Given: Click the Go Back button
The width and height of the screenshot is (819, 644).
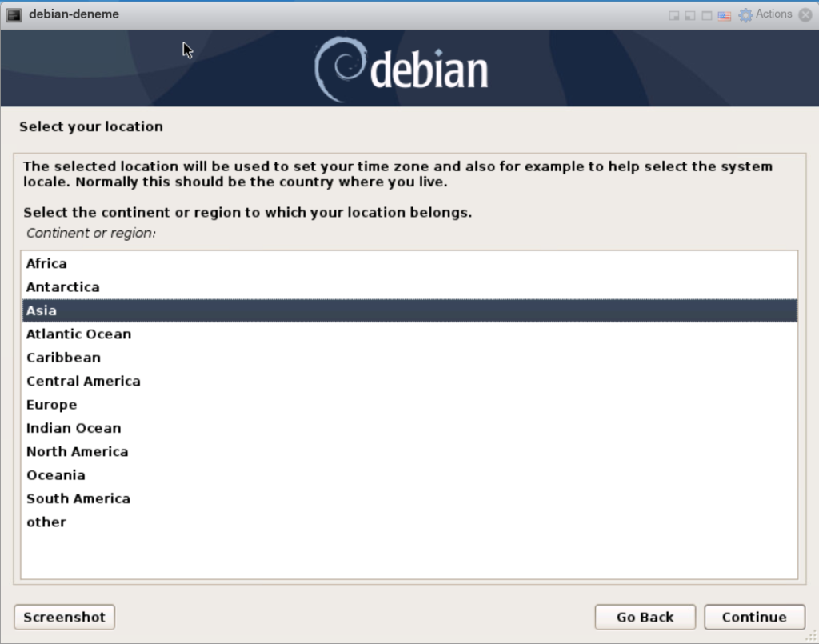Looking at the screenshot, I should pos(645,617).
